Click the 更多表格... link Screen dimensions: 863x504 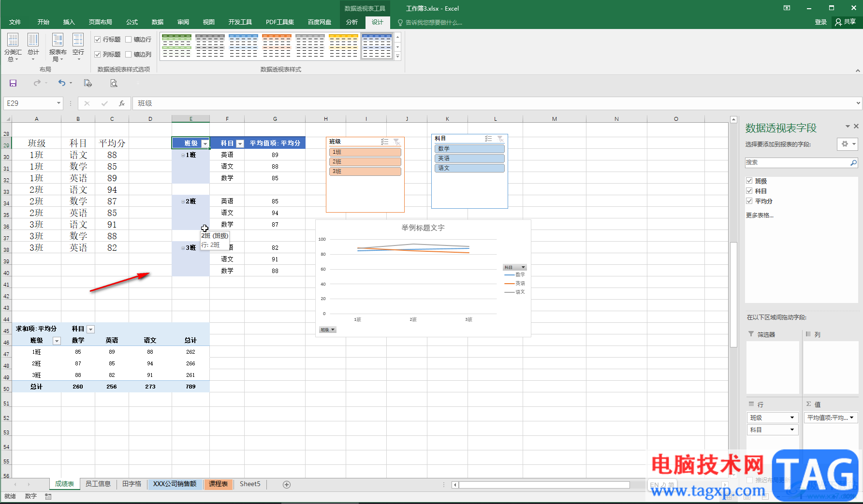760,216
